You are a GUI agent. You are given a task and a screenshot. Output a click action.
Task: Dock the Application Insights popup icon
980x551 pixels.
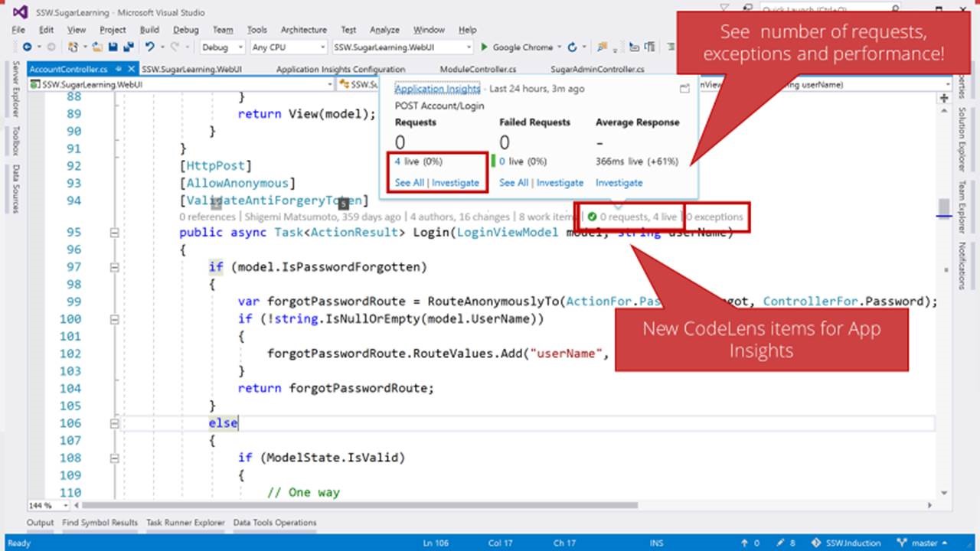[x=684, y=89]
